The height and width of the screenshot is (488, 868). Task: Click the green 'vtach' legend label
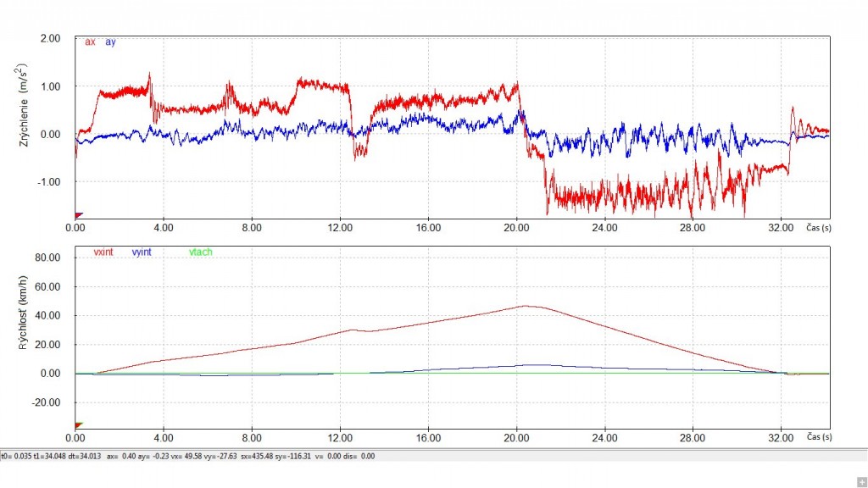point(200,252)
